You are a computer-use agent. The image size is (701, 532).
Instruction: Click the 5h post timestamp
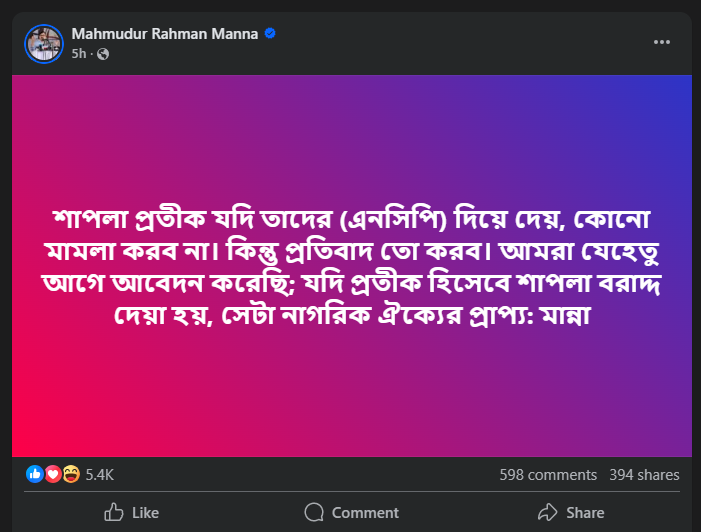79,53
